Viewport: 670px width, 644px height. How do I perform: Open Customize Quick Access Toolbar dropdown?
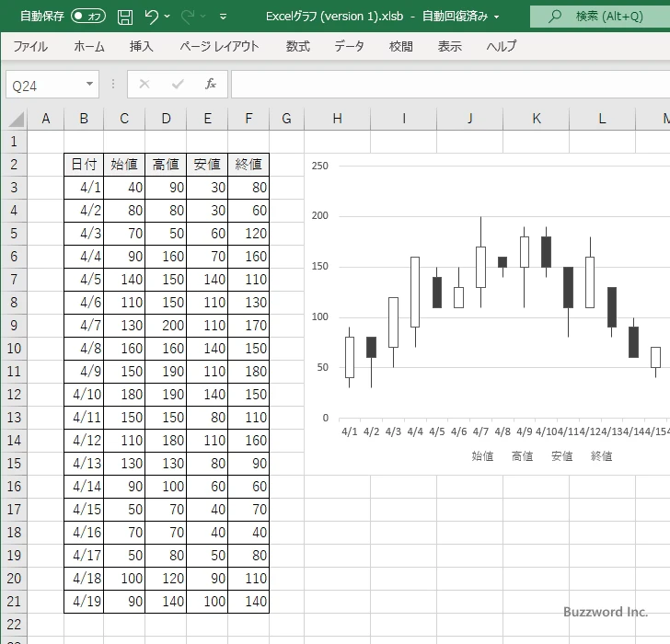[x=223, y=17]
